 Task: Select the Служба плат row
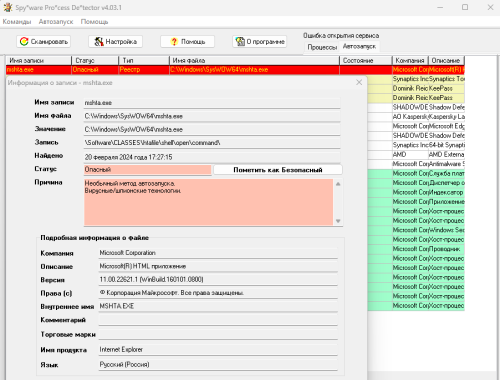pyautogui.click(x=416, y=173)
